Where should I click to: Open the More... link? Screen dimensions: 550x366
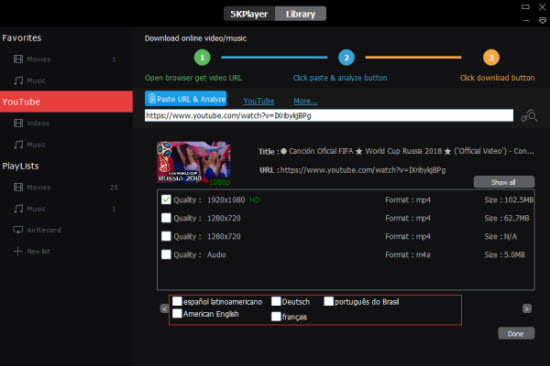(306, 101)
